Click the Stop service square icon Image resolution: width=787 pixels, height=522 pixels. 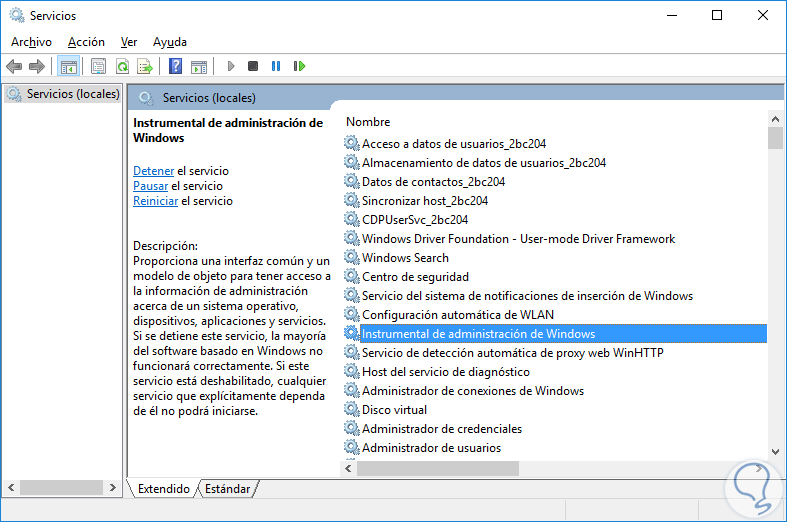[x=253, y=66]
